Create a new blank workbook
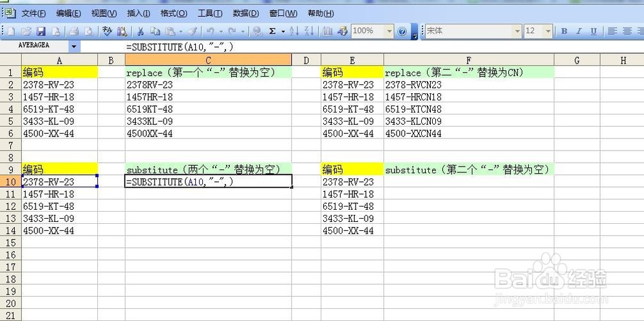This screenshot has height=321, width=644. tap(11, 31)
